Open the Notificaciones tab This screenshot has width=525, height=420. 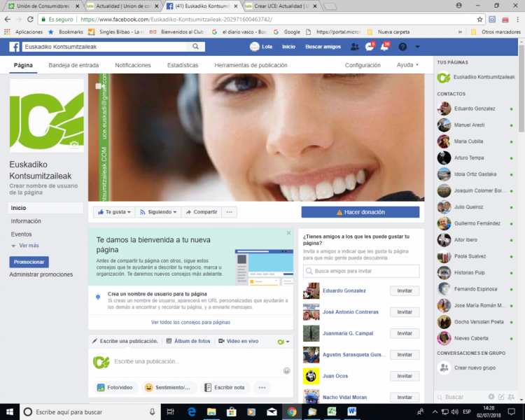click(133, 65)
